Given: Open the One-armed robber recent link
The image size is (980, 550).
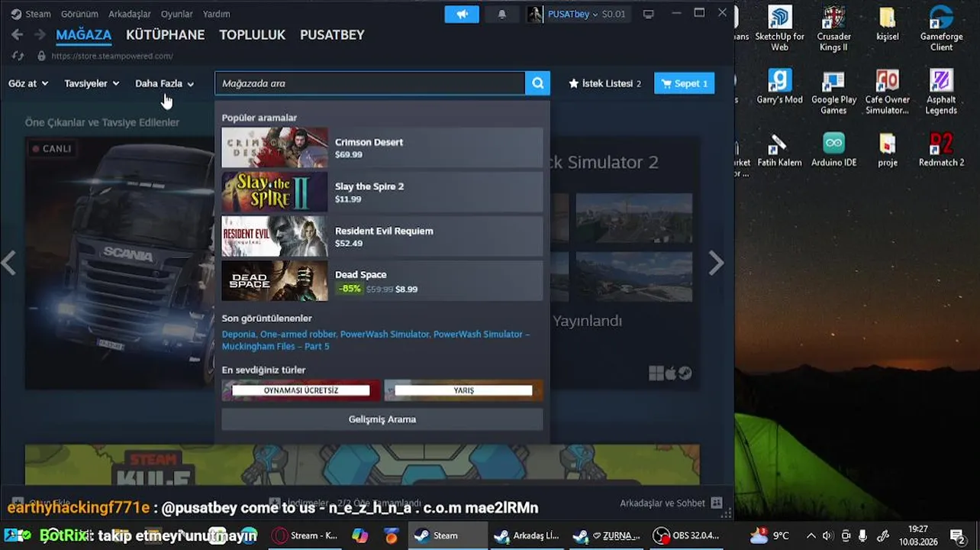Looking at the screenshot, I should click(x=298, y=334).
